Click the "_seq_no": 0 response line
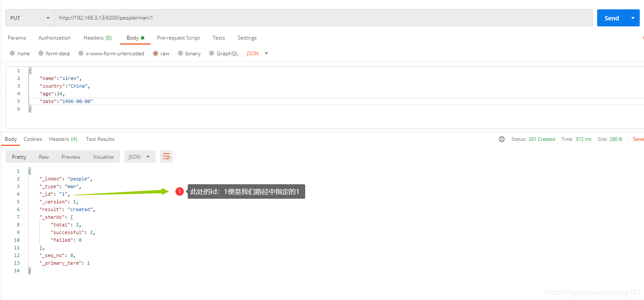644x300 pixels. 57,255
